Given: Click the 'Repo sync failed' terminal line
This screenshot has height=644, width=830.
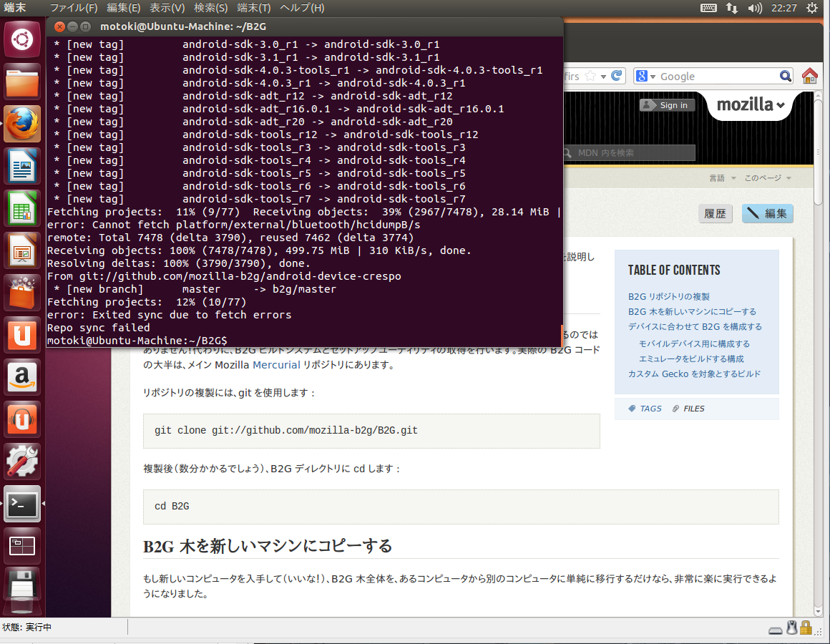Looking at the screenshot, I should pyautogui.click(x=99, y=328).
